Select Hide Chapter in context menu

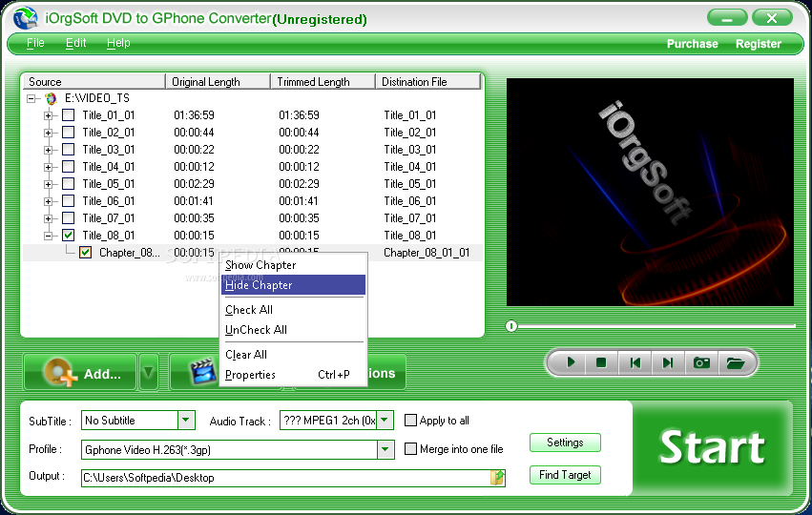[293, 285]
